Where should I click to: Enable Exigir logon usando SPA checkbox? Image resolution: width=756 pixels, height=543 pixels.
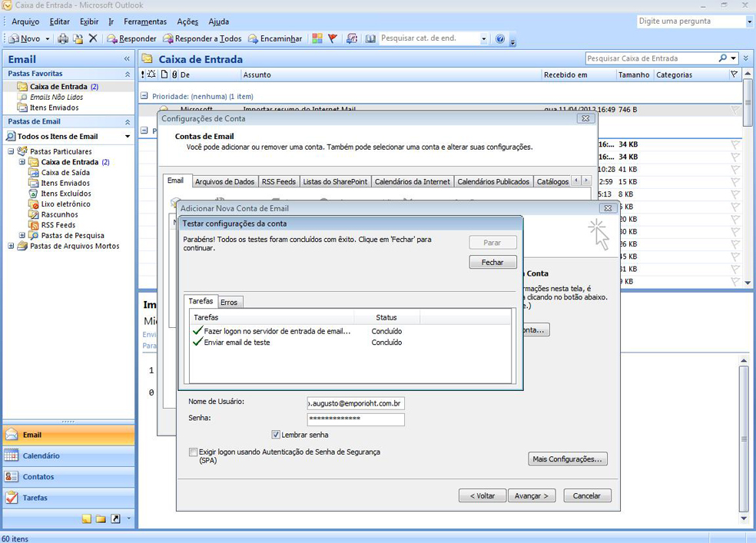[194, 452]
